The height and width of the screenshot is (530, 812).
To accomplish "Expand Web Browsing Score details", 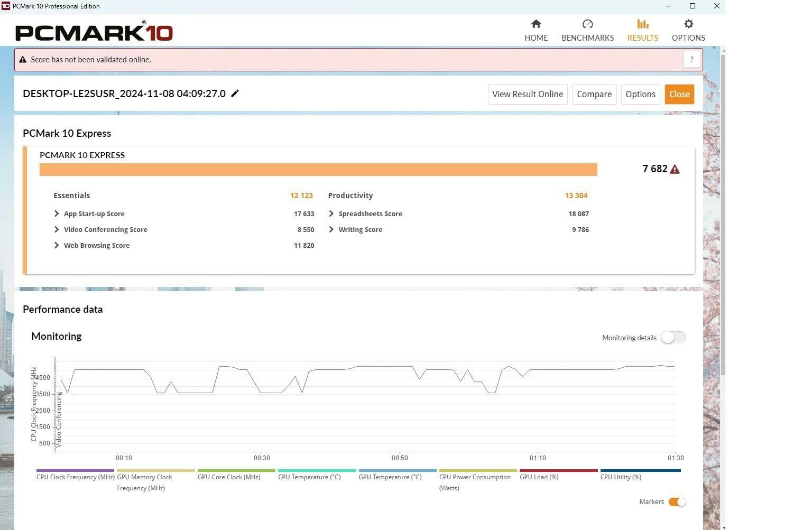I will 57,245.
